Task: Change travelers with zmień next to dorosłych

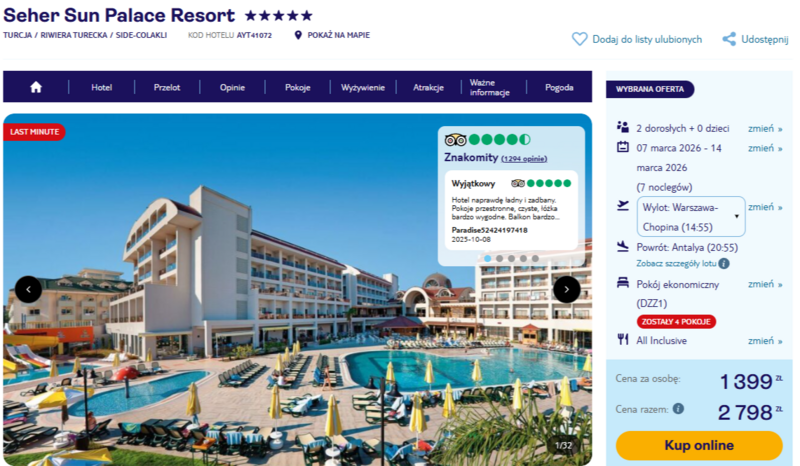Action: coord(765,128)
